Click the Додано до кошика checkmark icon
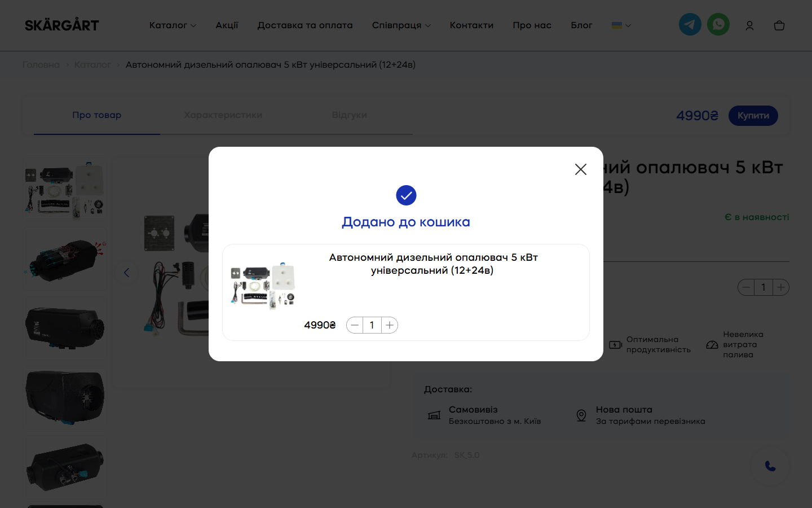This screenshot has height=508, width=812. point(406,195)
